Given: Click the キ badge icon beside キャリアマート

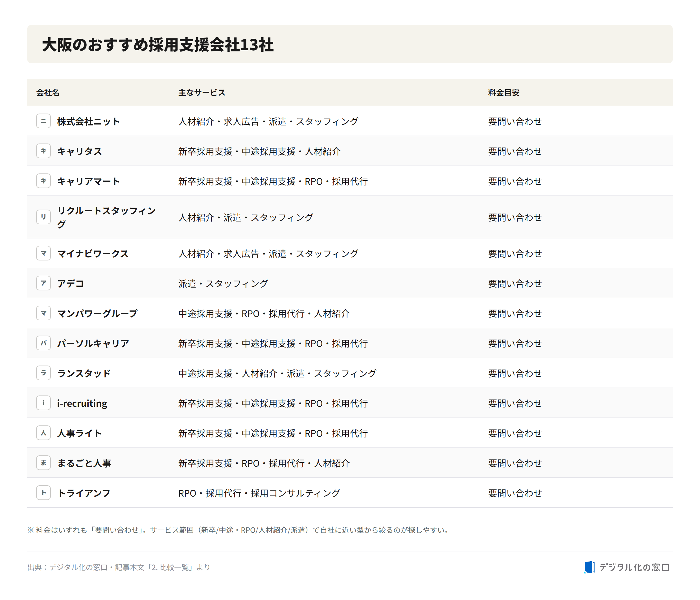Looking at the screenshot, I should pos(43,181).
